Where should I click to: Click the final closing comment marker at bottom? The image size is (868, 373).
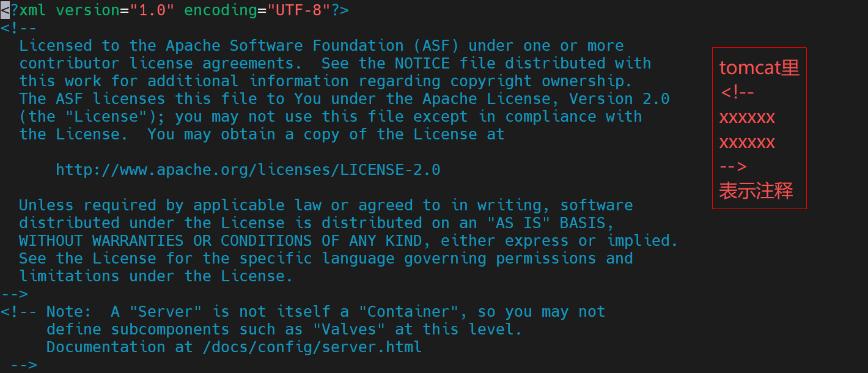[x=24, y=365]
